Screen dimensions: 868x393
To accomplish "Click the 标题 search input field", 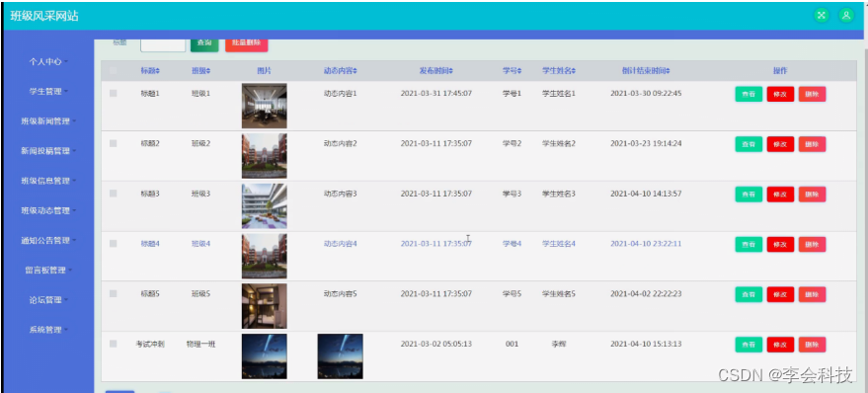I will [x=163, y=44].
